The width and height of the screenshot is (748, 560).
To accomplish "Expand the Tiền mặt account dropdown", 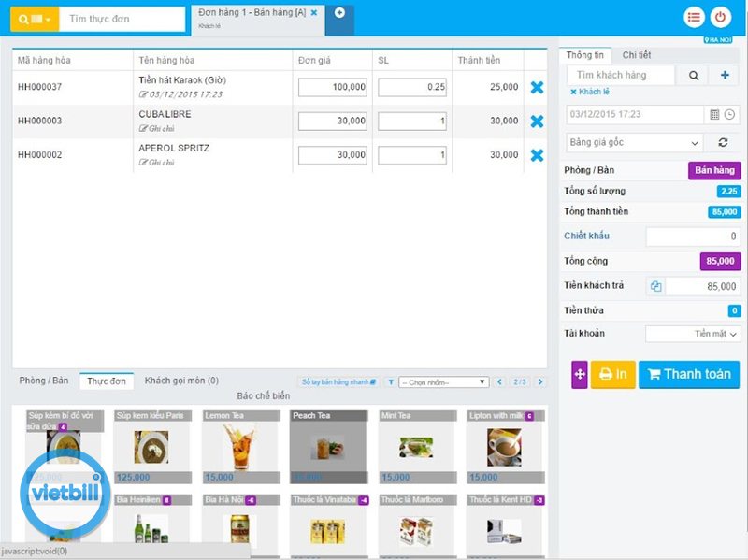I will click(693, 334).
